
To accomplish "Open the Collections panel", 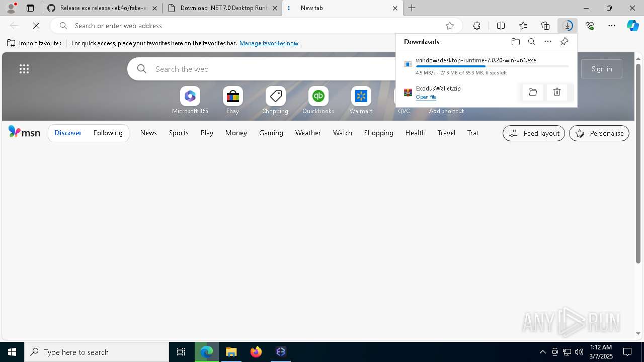I will coord(545,26).
